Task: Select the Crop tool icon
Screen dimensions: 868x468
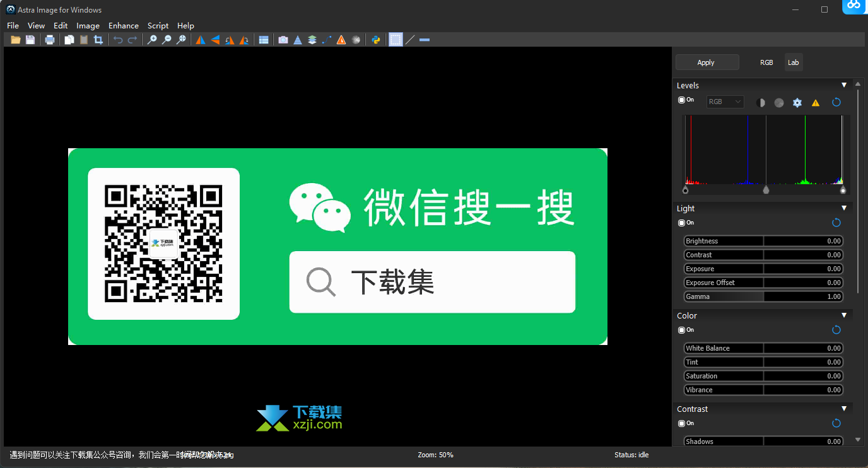Action: 98,40
